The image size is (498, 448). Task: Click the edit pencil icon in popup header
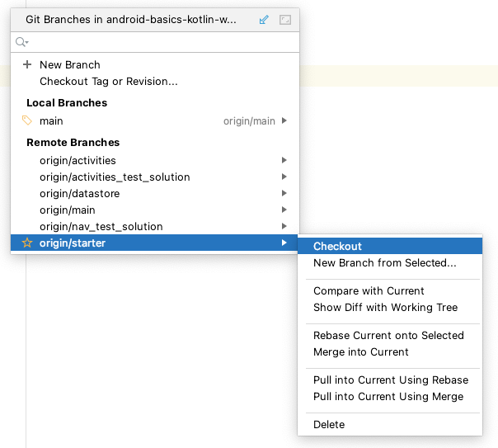click(x=264, y=19)
